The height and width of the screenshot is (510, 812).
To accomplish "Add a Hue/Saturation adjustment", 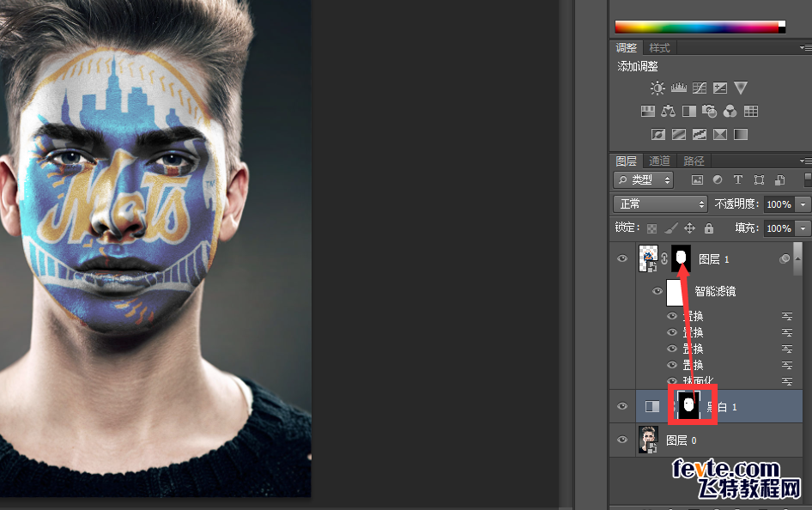I will 648,111.
